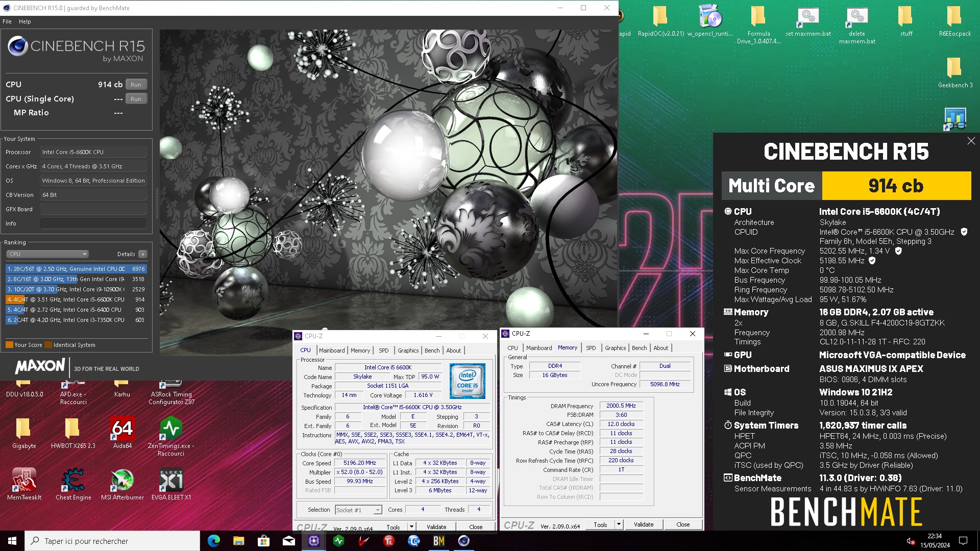Viewport: 980px width, 551px height.
Task: Select the set maxmem.bat file icon
Action: (x=808, y=20)
